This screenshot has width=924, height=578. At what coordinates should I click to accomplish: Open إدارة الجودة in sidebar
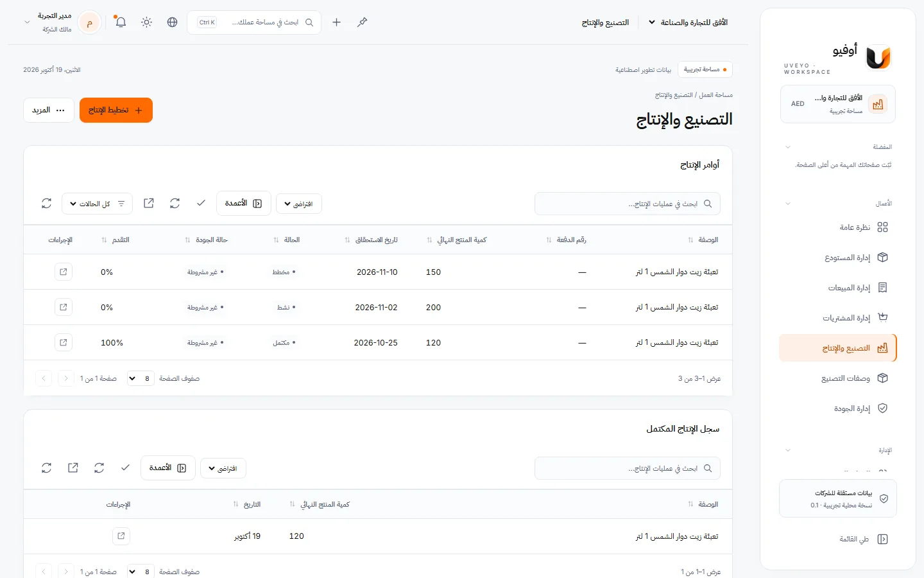[x=838, y=408]
